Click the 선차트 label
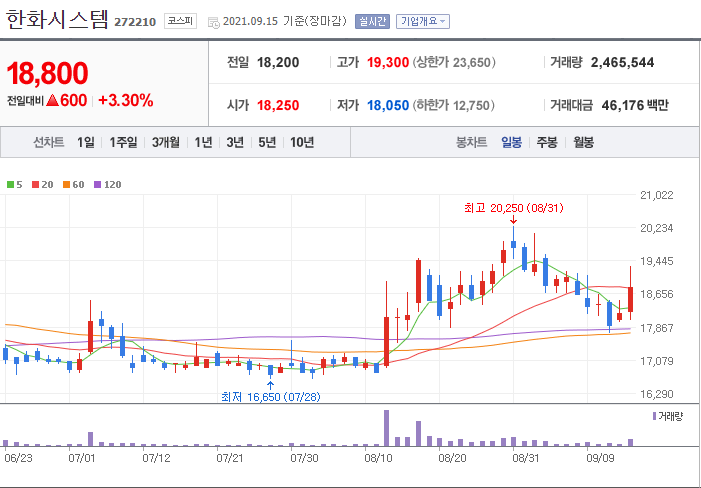 pyautogui.click(x=49, y=143)
